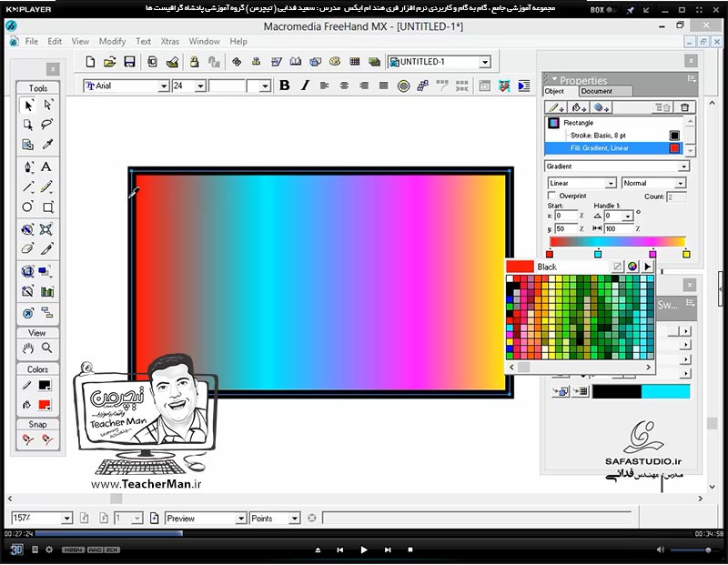Toggle the second Snap to object icon
The height and width of the screenshot is (565, 728).
coord(47,439)
